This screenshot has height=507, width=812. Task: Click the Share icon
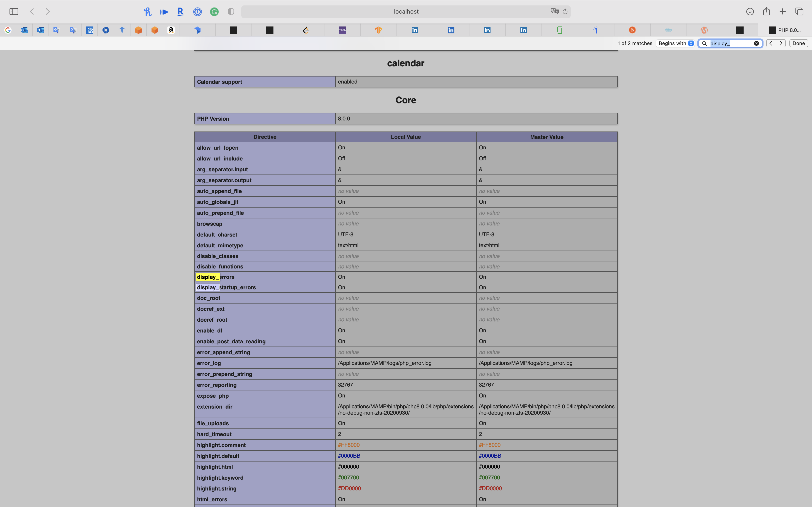[766, 11]
